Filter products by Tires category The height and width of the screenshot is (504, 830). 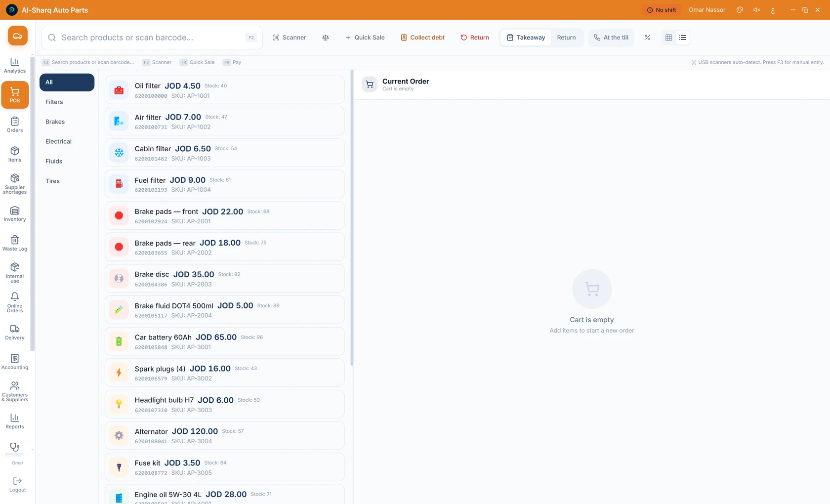pyautogui.click(x=67, y=181)
